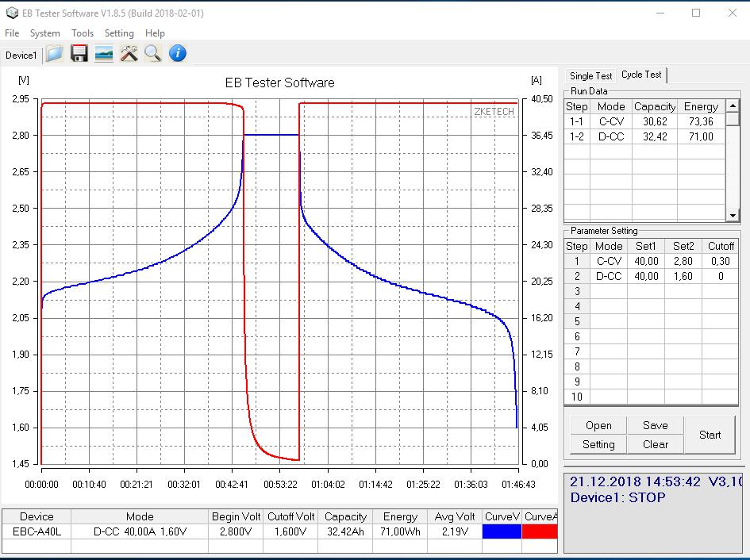Select the Device1 toolbar button
This screenshot has width=750, height=560.
21,55
